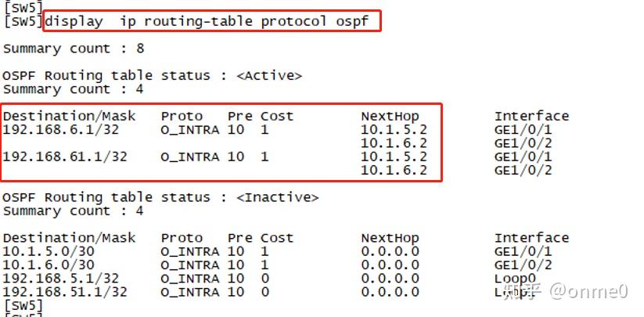The image size is (644, 317).
Task: Click the Zhihu @onme0 watermark
Action: click(565, 292)
